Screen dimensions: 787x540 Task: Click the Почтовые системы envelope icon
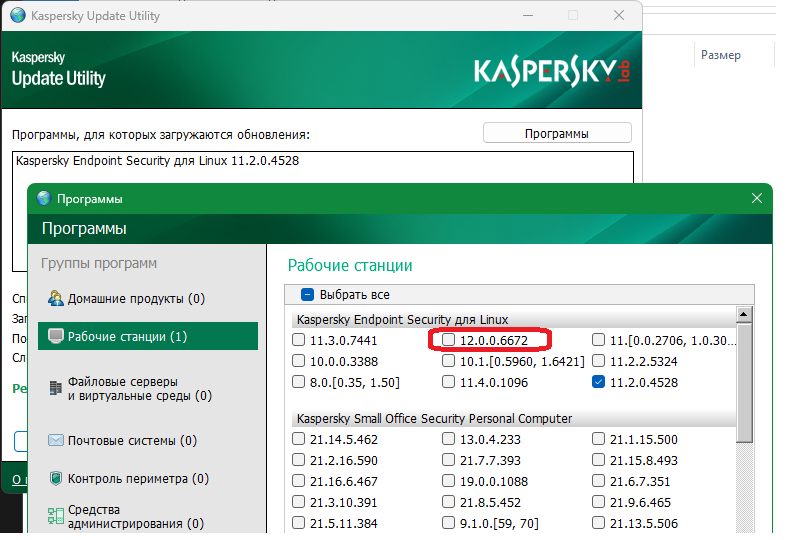pos(56,440)
